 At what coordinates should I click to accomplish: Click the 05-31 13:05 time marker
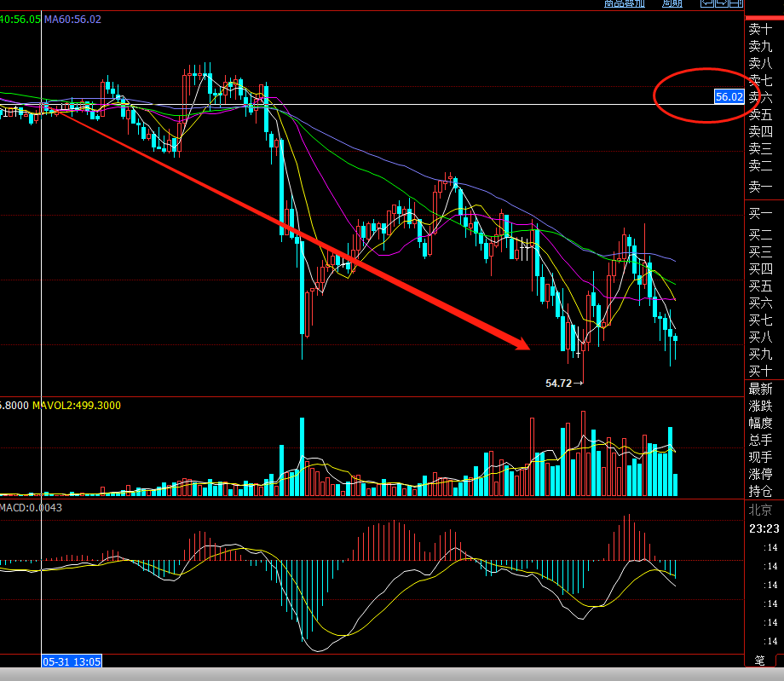[x=72, y=661]
